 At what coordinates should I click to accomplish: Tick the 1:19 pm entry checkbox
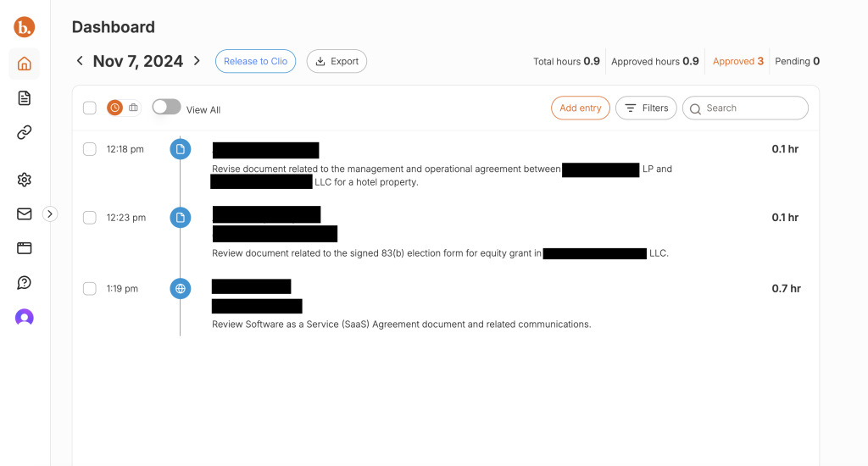click(x=90, y=289)
